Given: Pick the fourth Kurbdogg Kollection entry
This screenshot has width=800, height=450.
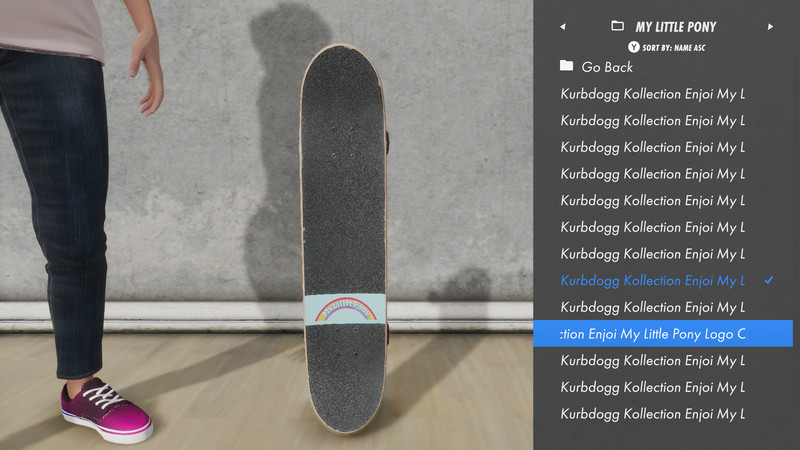Looking at the screenshot, I should [653, 174].
